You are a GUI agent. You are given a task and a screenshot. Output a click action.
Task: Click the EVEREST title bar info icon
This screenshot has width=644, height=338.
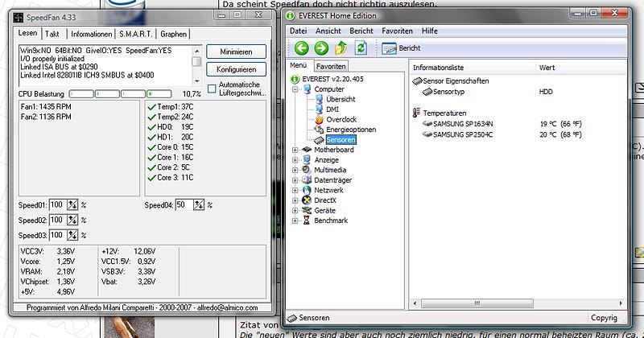pyautogui.click(x=291, y=15)
